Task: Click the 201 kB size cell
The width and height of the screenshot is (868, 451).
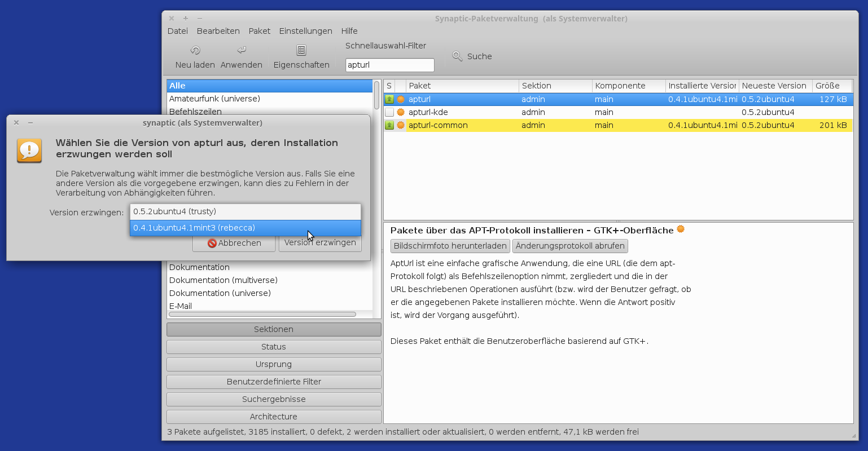Action: pyautogui.click(x=833, y=125)
